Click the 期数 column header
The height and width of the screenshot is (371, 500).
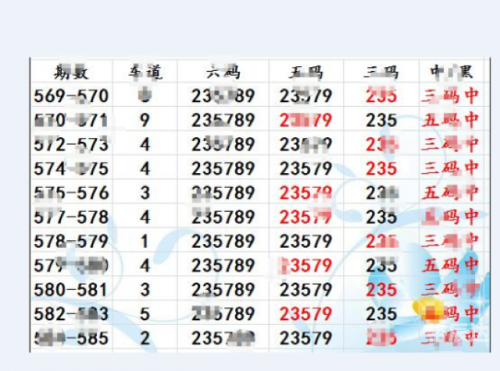coord(71,71)
